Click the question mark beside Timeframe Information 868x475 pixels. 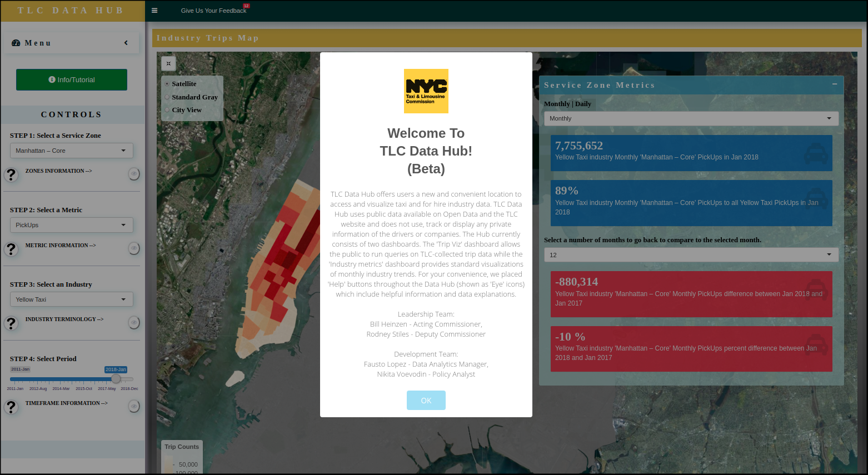[11, 407]
